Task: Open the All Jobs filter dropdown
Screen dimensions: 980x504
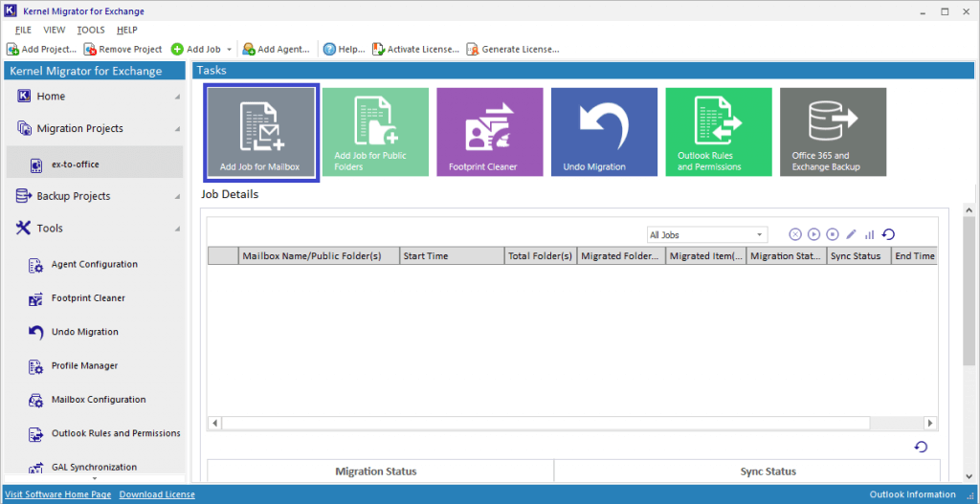Action: [707, 235]
